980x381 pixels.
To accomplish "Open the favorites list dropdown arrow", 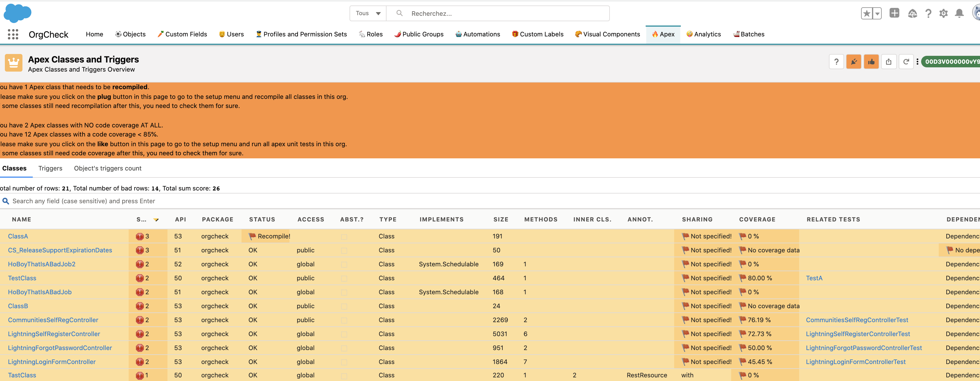I will (x=877, y=13).
